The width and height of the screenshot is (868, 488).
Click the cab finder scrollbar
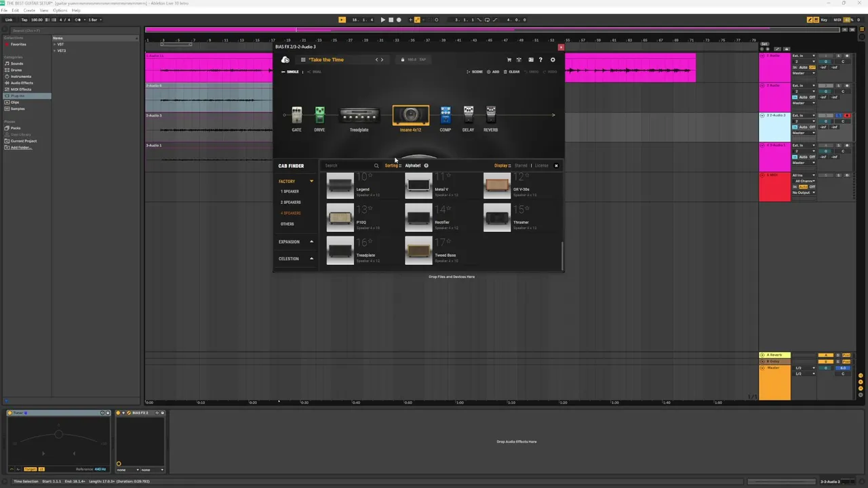(x=562, y=255)
